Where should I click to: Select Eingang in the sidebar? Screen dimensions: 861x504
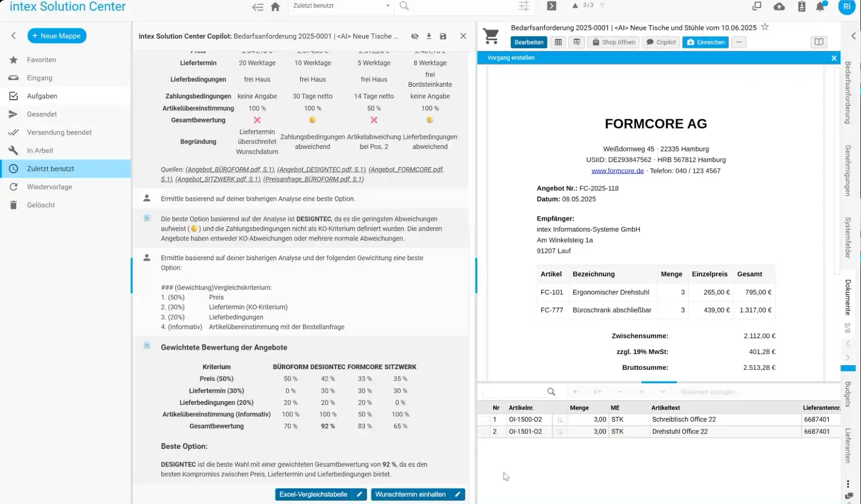[x=40, y=78]
